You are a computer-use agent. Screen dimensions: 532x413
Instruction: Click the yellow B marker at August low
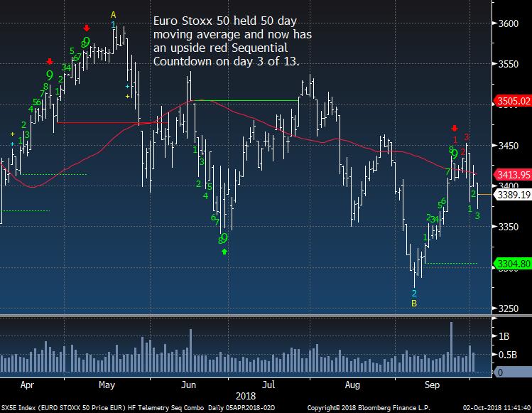tap(414, 304)
